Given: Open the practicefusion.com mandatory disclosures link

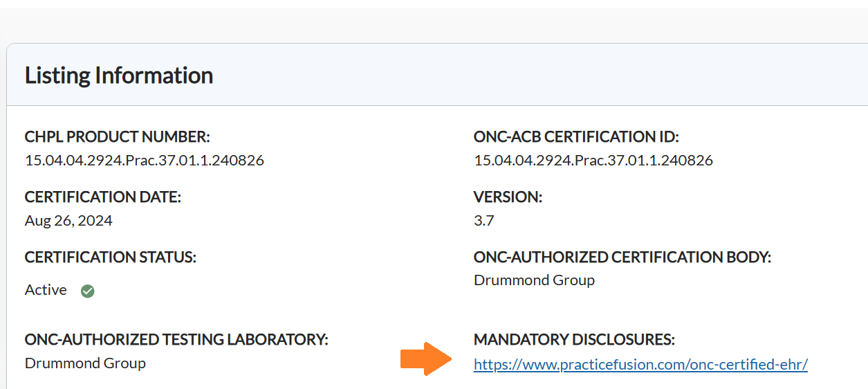Looking at the screenshot, I should (640, 364).
